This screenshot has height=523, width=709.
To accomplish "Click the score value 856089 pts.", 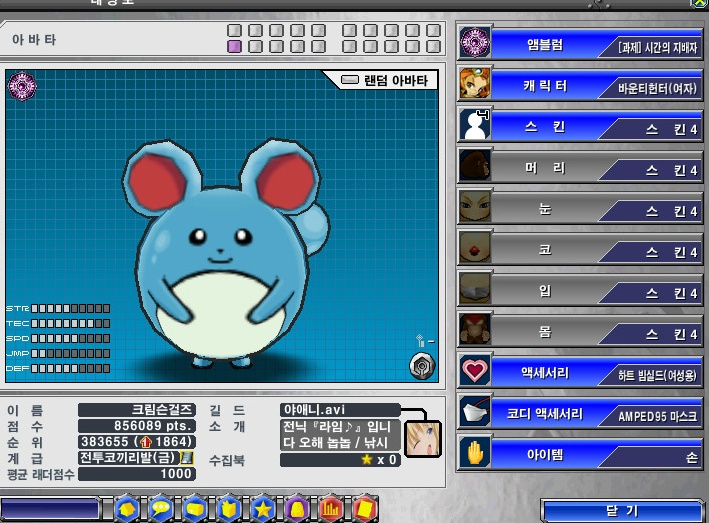I will [x=137, y=426].
